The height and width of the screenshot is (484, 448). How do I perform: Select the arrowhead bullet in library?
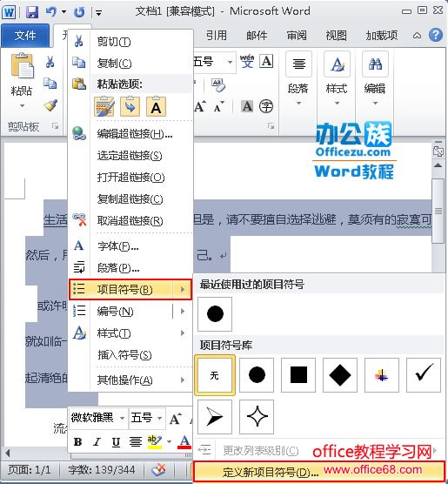215,417
